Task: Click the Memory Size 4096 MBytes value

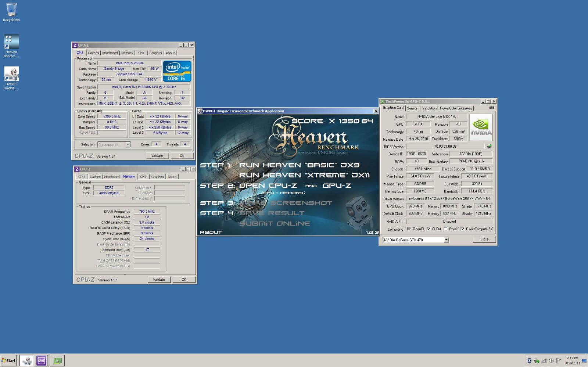Action: (x=109, y=193)
